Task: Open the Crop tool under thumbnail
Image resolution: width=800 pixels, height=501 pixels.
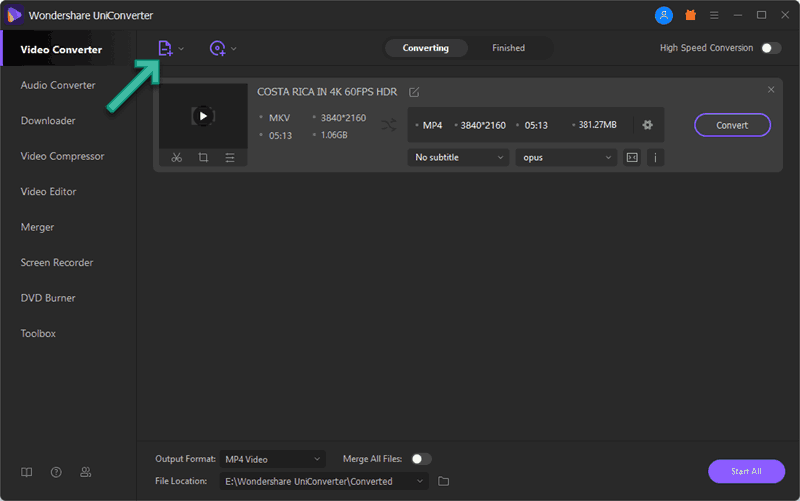Action: [203, 158]
